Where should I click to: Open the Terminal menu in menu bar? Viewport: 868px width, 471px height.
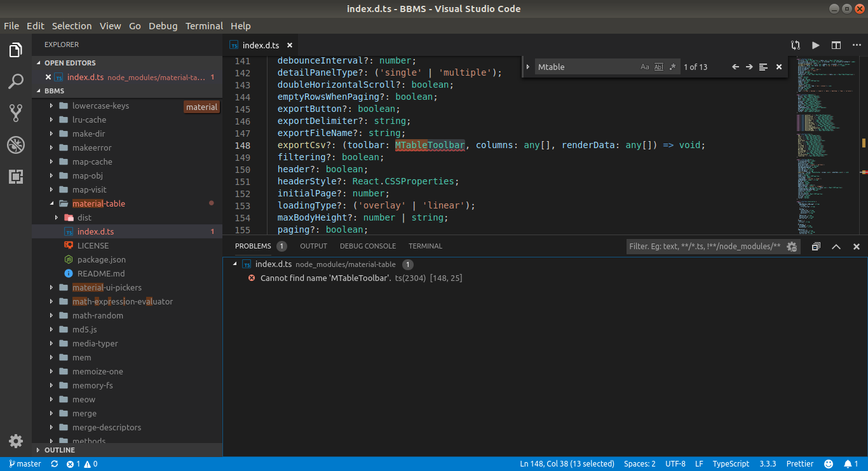click(x=204, y=26)
